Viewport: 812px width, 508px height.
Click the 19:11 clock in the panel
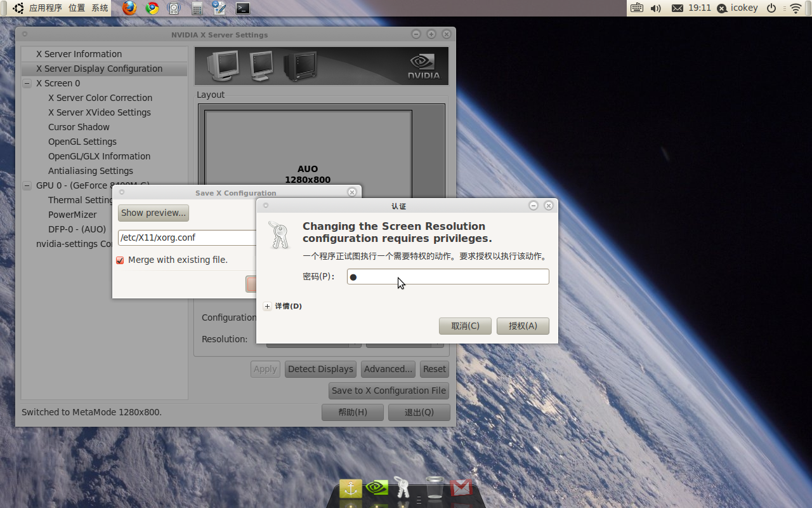click(700, 8)
